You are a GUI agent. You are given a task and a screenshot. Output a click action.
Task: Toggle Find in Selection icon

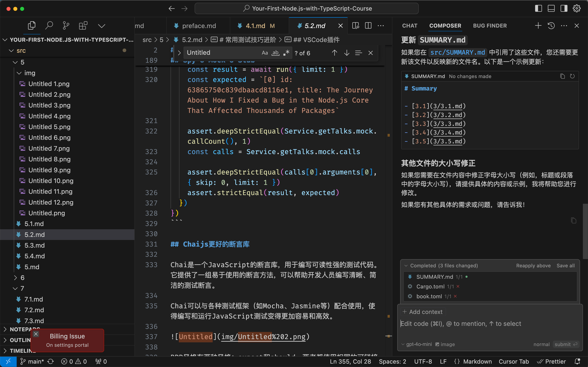click(x=359, y=53)
